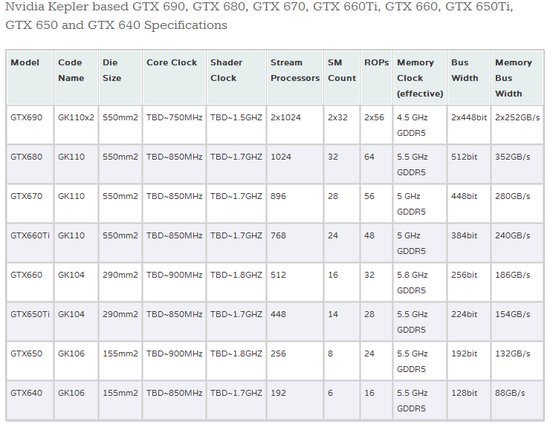Select the GTX640 model cell
This screenshot has width=550, height=427.
(x=30, y=400)
